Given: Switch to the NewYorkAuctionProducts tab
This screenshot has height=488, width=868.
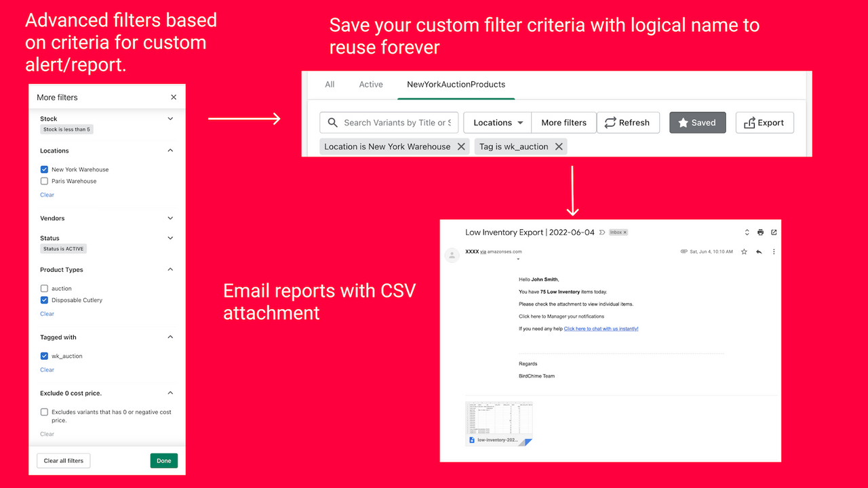Looking at the screenshot, I should (x=456, y=84).
